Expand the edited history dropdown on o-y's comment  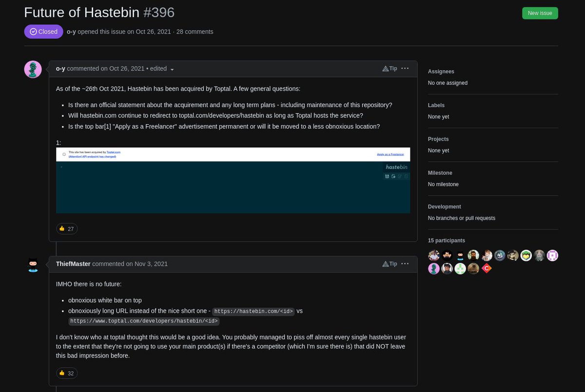click(161, 69)
